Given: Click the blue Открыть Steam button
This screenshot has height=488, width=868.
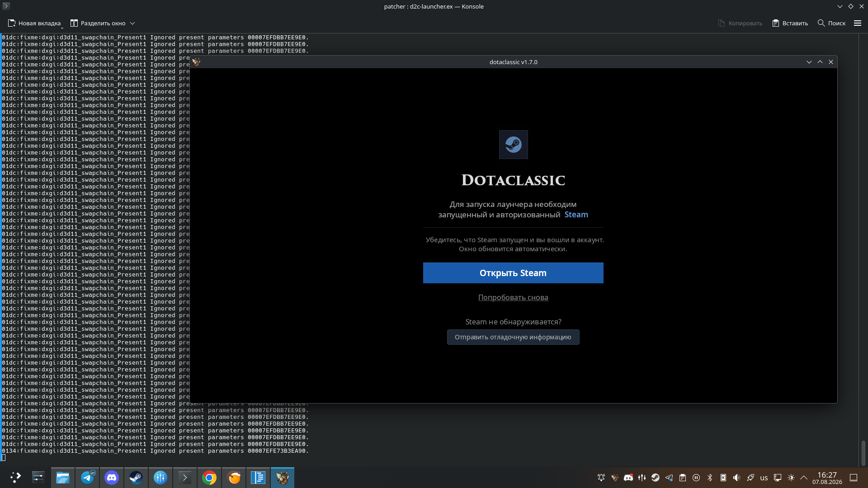Looking at the screenshot, I should pyautogui.click(x=513, y=273).
